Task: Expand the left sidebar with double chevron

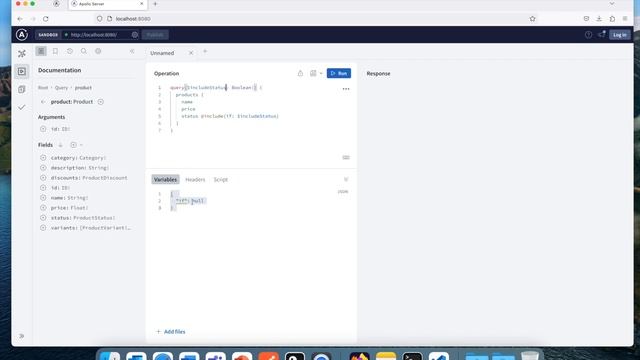Action: [x=22, y=336]
